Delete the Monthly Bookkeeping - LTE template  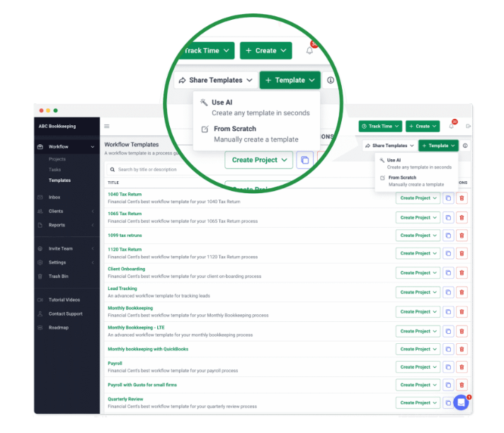[x=462, y=331]
